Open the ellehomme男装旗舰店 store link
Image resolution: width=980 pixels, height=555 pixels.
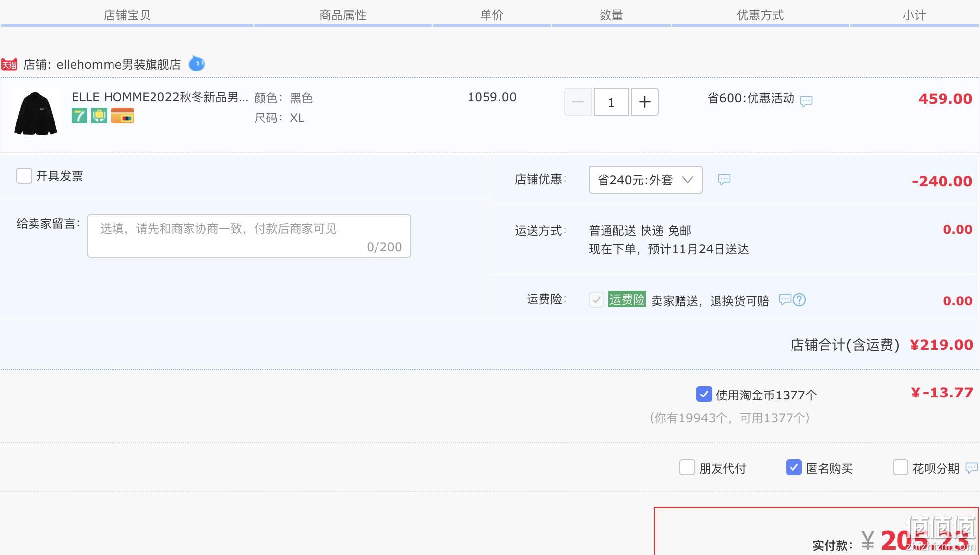coord(118,65)
